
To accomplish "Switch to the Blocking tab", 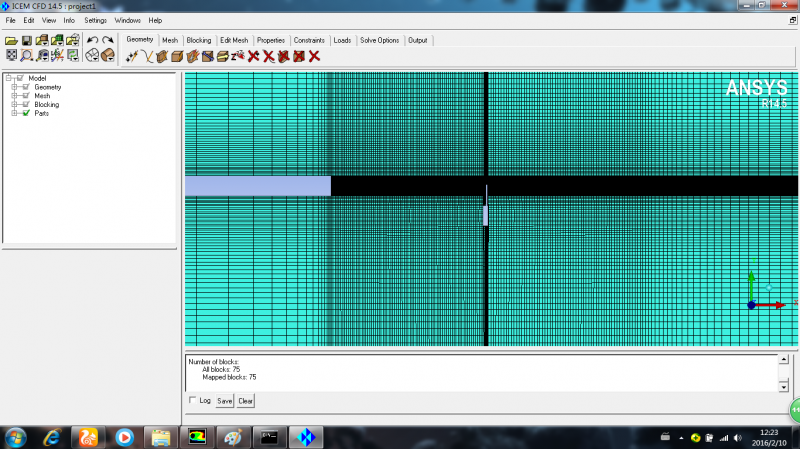I will click(198, 40).
